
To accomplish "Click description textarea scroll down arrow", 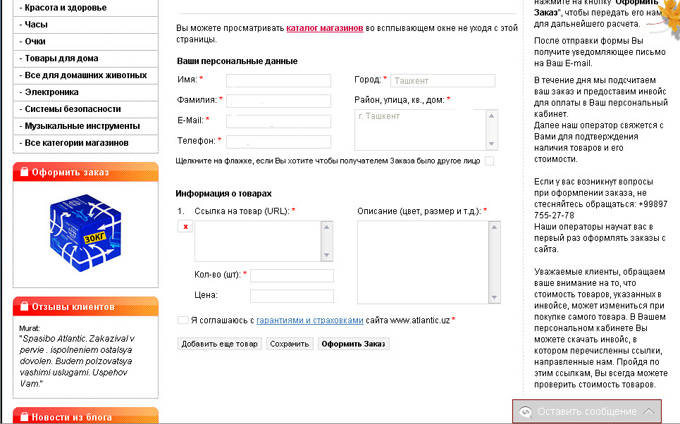I will click(x=494, y=297).
